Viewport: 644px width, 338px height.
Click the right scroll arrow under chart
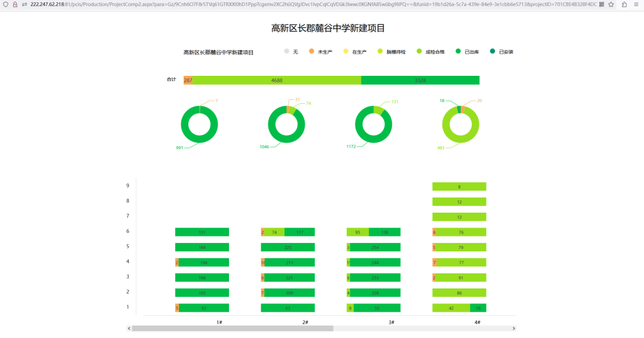coord(514,328)
